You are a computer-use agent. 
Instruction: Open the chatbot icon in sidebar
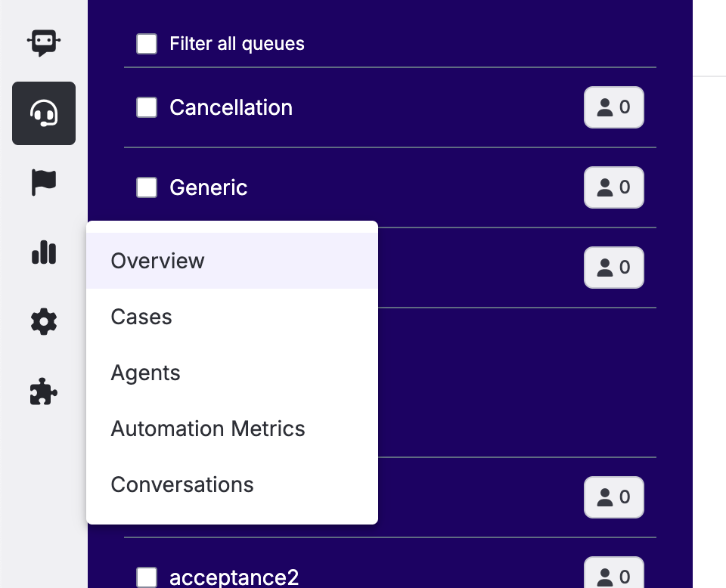point(44,43)
